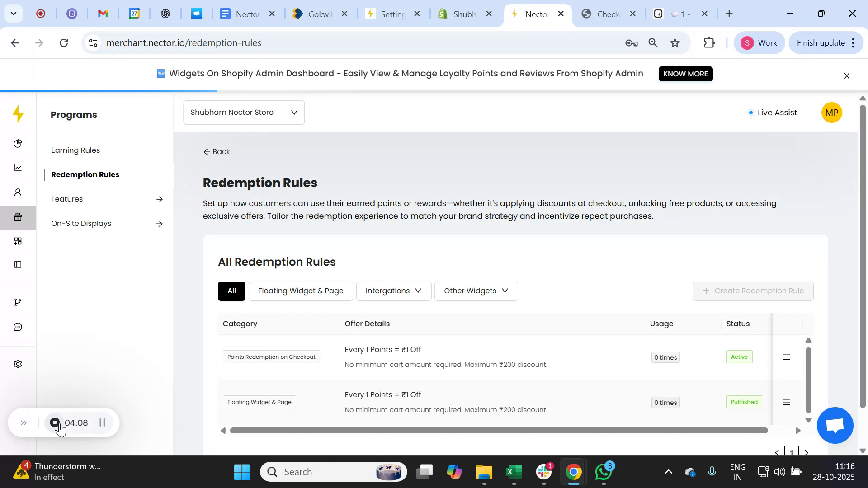Open the blue chat widget at bottom right
This screenshot has width=868, height=488.
834,425
